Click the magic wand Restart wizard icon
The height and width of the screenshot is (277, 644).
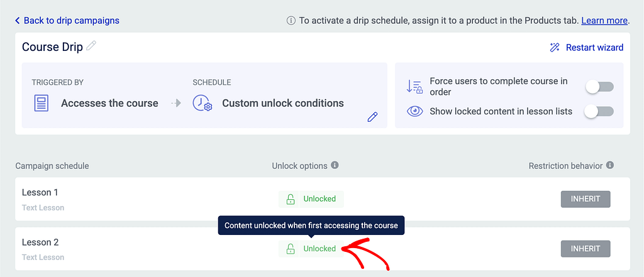(x=555, y=48)
